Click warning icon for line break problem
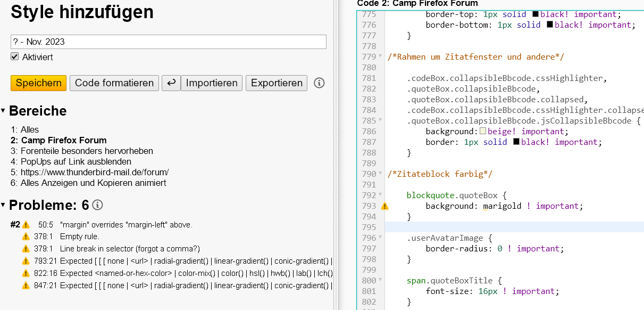The image size is (644, 310). pyautogui.click(x=26, y=249)
